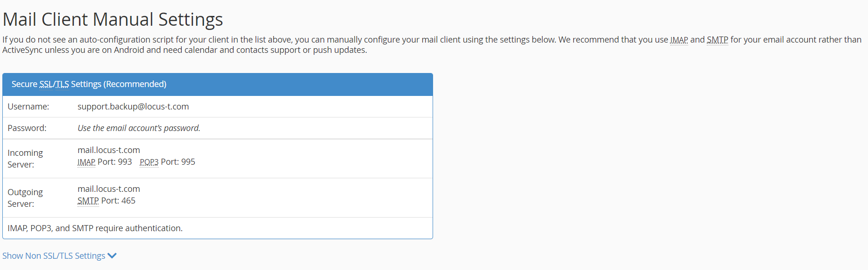Viewport: 868px width, 270px height.
Task: Click the Outgoing Server row label
Action: click(25, 198)
